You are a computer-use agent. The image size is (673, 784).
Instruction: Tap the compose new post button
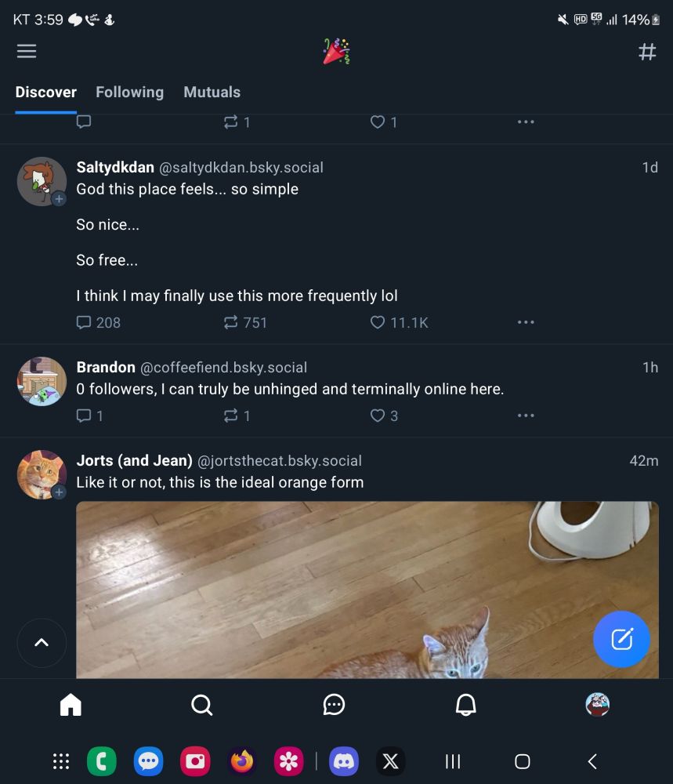tap(621, 639)
